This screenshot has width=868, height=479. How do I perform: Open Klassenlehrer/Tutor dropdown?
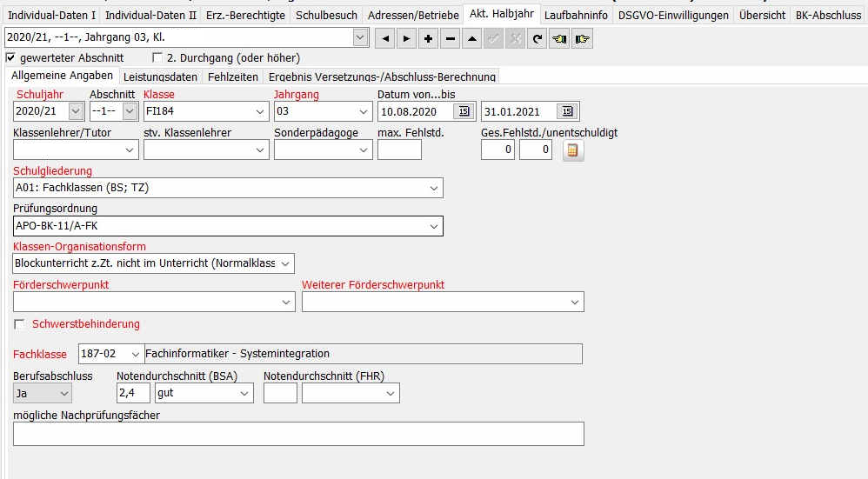[x=130, y=150]
